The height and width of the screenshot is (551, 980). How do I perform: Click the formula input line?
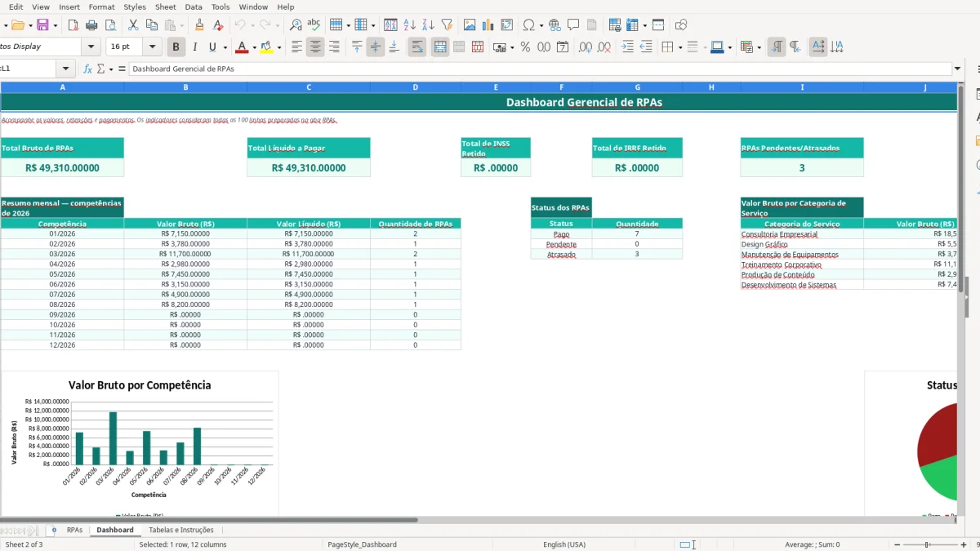pos(540,69)
